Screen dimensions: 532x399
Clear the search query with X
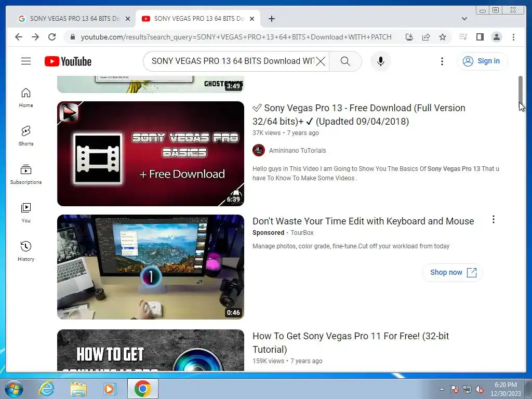[x=321, y=61]
